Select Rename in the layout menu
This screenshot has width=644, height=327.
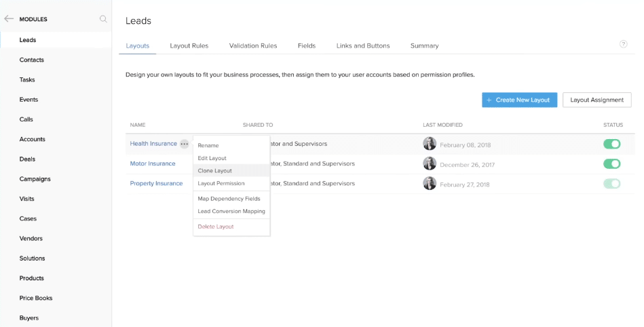(208, 146)
